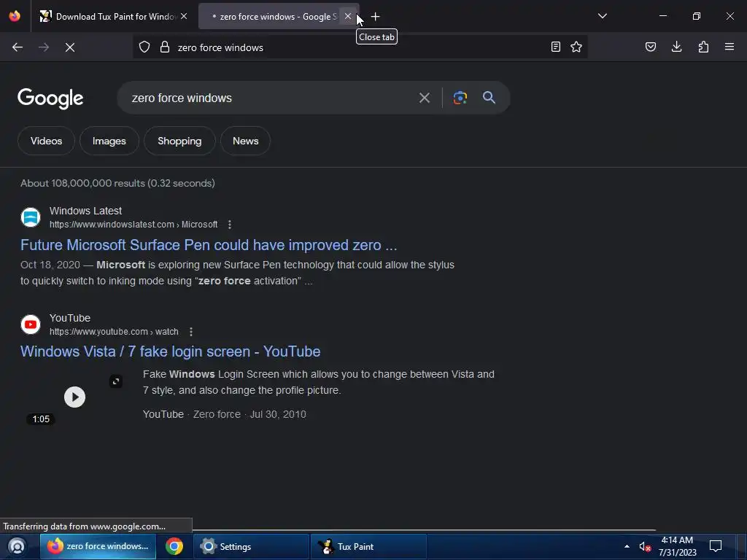Click the YouTube site name in results
747x560 pixels.
70,318
